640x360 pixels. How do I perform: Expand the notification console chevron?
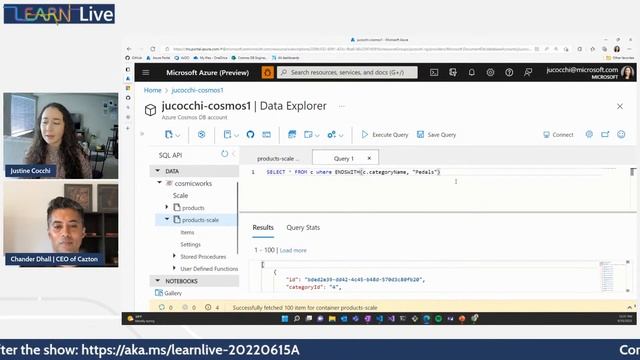tap(630, 307)
